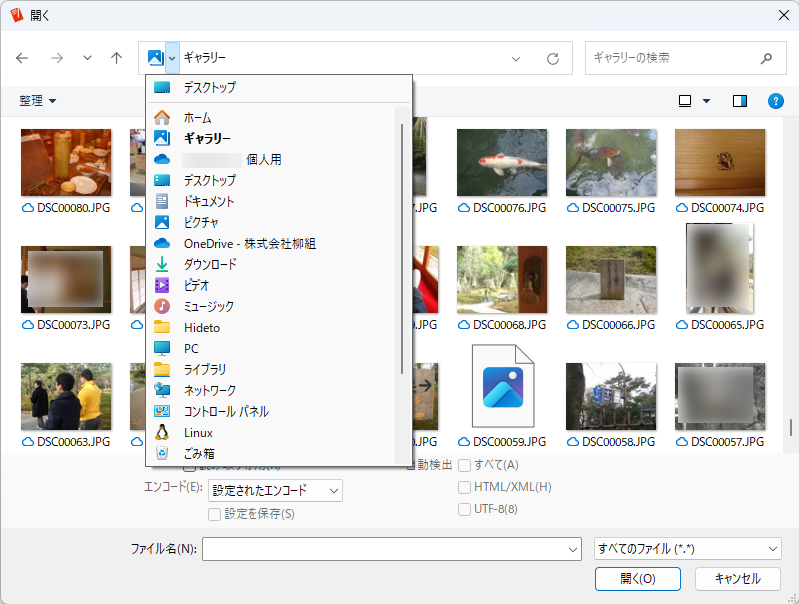
Task: Select the DSC00080.JPG thumbnail
Action: [x=66, y=163]
